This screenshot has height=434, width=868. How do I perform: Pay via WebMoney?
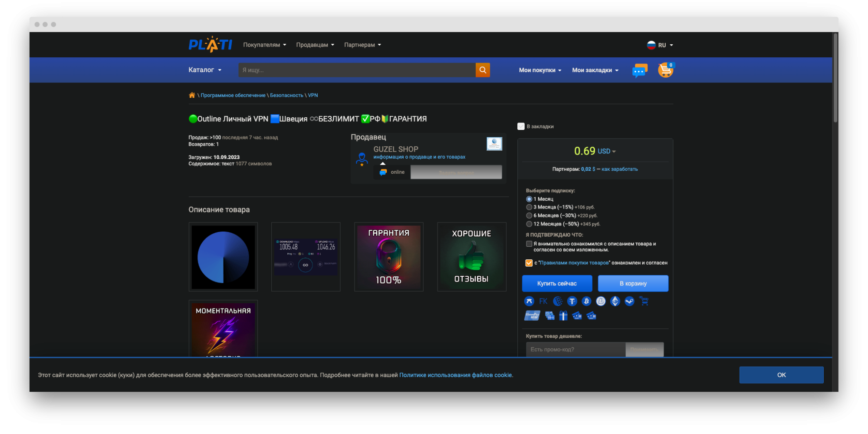pyautogui.click(x=558, y=301)
